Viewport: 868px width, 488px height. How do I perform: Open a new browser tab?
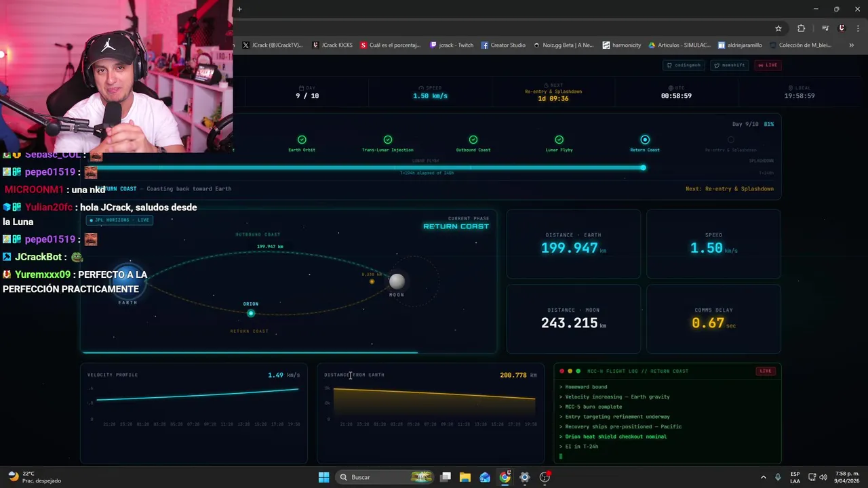239,9
